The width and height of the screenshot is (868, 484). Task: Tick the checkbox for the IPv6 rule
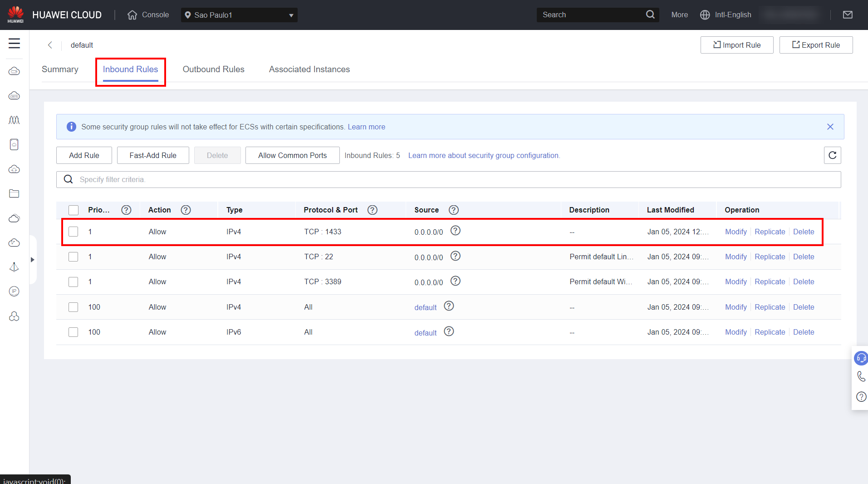74,332
